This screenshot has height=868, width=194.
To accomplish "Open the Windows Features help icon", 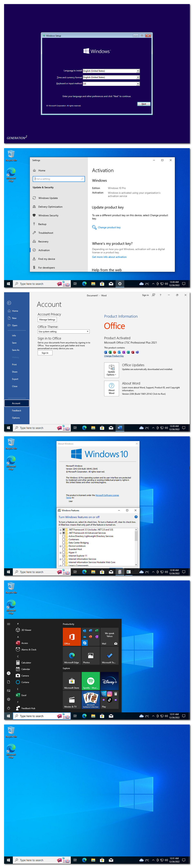I will pyautogui.click(x=136, y=516).
